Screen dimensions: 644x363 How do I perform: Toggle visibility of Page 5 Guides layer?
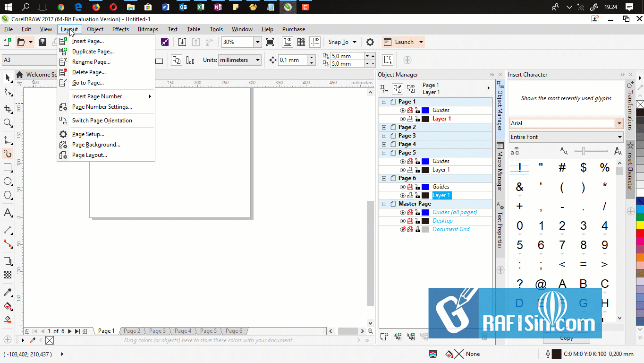(x=403, y=161)
